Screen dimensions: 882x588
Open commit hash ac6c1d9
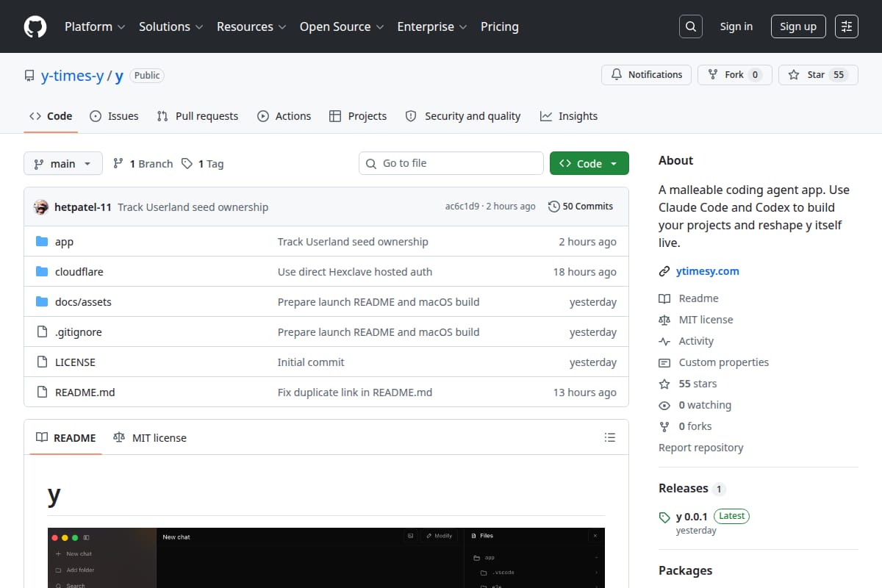[462, 207]
